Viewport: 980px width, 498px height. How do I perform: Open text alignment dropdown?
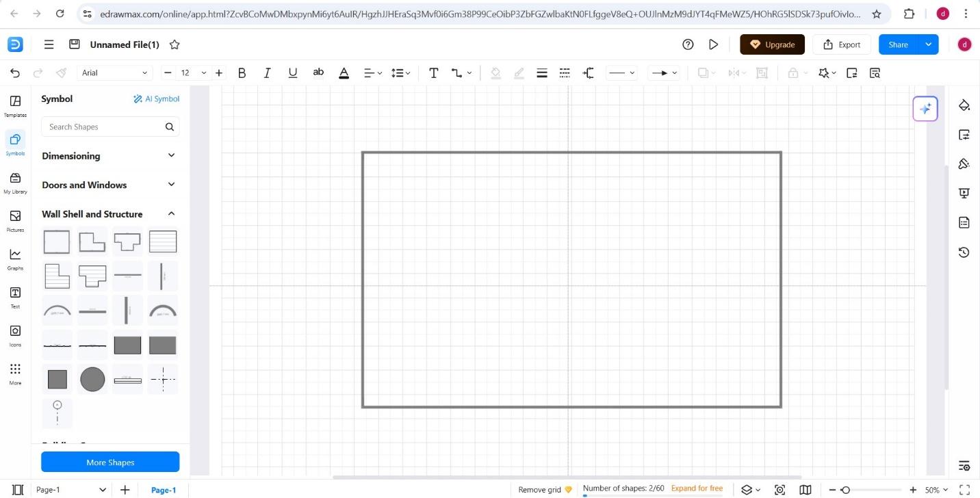pyautogui.click(x=372, y=73)
